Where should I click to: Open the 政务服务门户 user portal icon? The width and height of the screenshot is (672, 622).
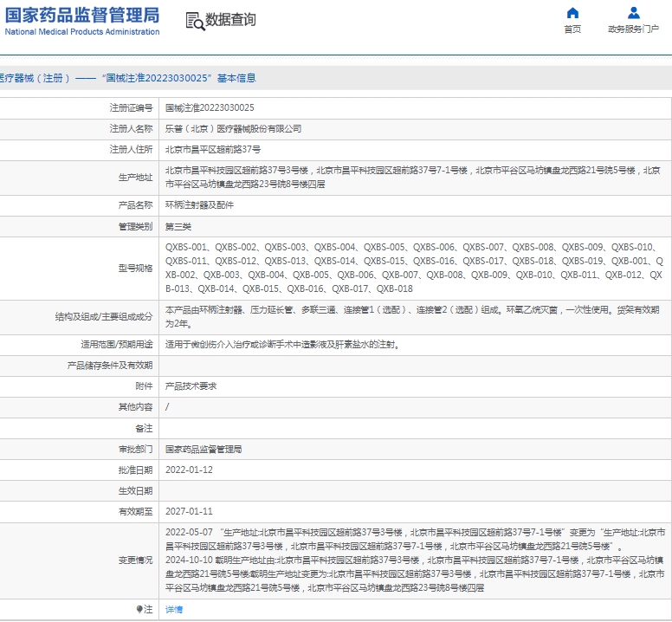633,13
